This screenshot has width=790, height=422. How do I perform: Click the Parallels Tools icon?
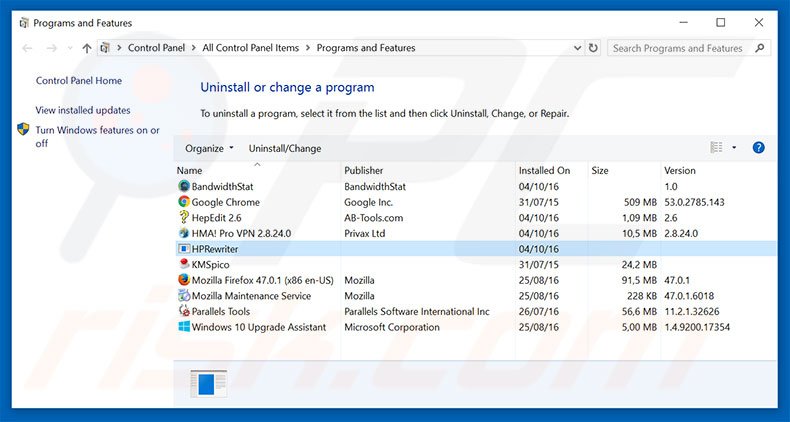pos(184,311)
